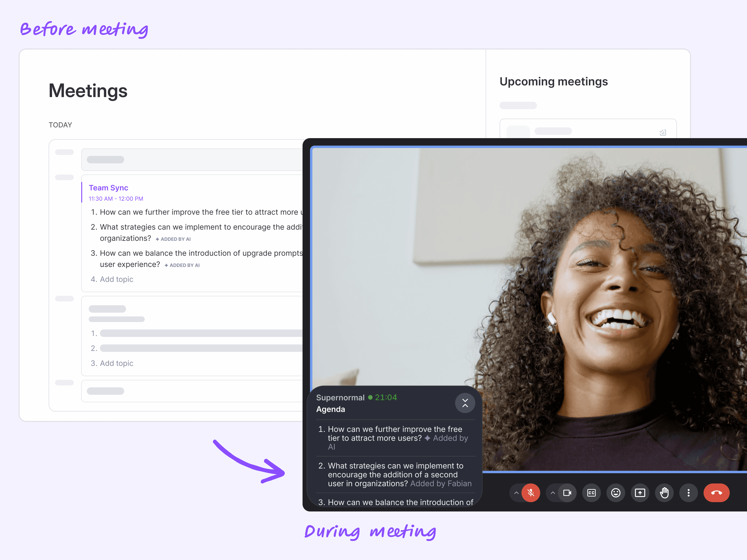Click the notes icon in upcoming meeting card

pos(662,132)
